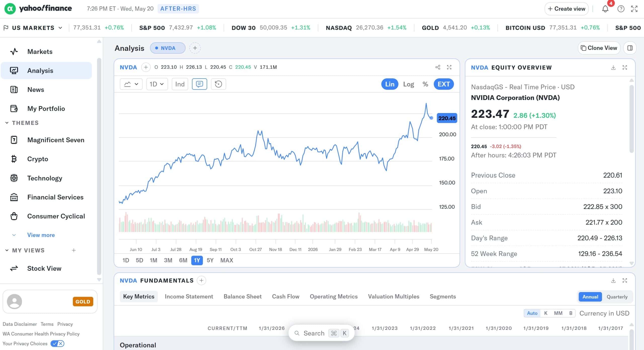Switch to the Valuation Multiples tab

393,297
